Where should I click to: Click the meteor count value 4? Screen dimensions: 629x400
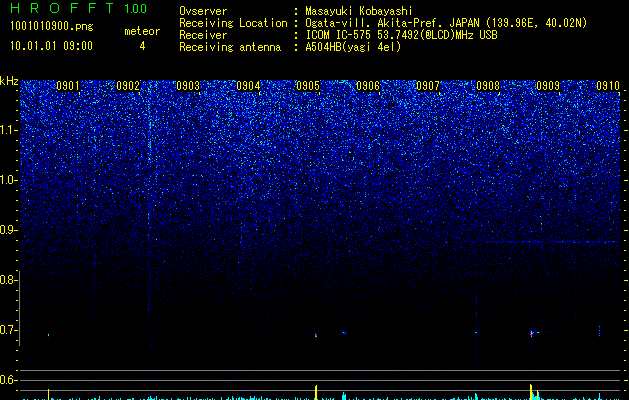[142, 46]
